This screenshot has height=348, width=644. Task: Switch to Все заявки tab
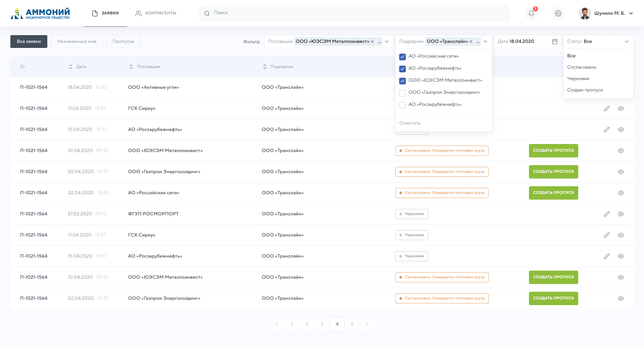[29, 42]
